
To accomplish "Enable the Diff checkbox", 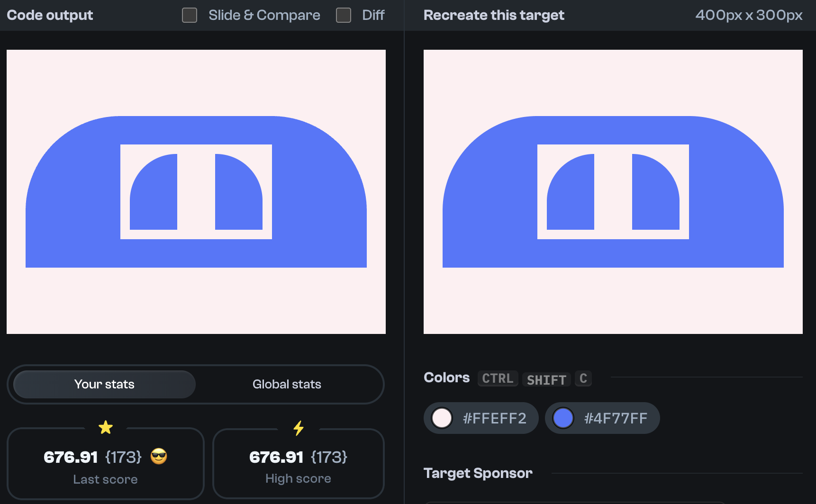I will click(x=343, y=15).
